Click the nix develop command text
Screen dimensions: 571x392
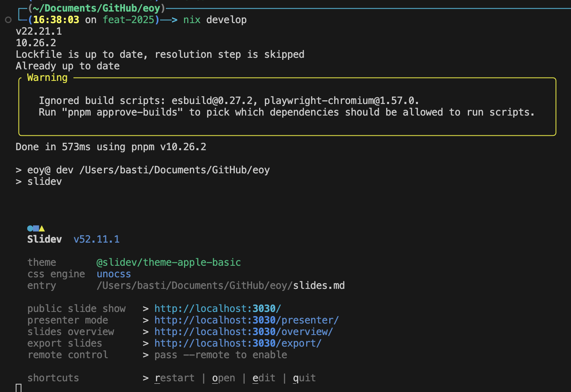pos(215,20)
